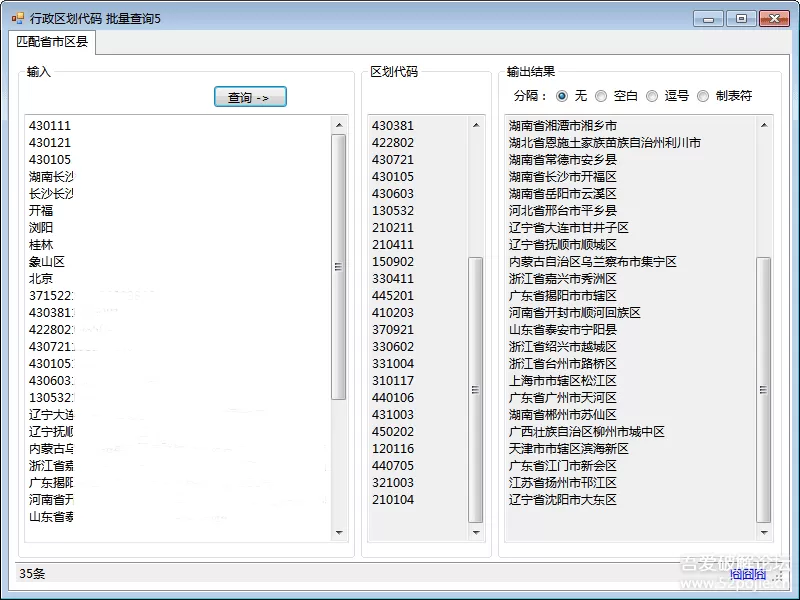Click down arrow of output results scrollbar
The width and height of the screenshot is (800, 600).
(x=764, y=534)
